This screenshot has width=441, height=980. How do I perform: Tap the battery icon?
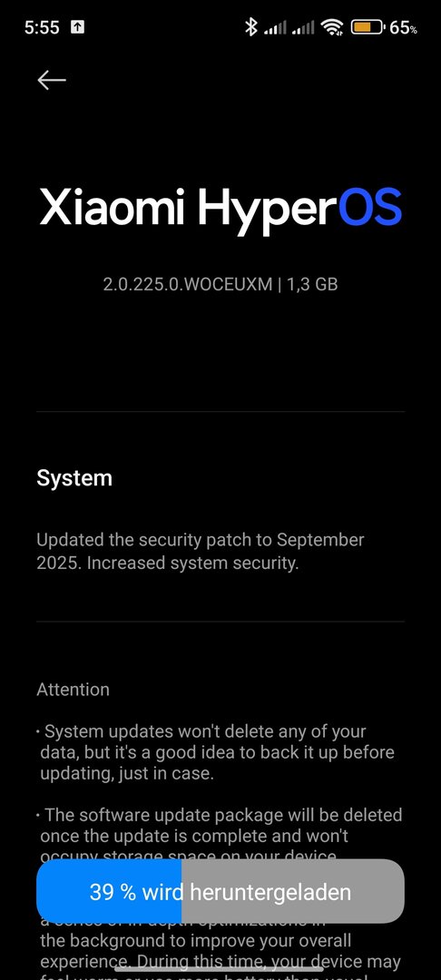367,27
